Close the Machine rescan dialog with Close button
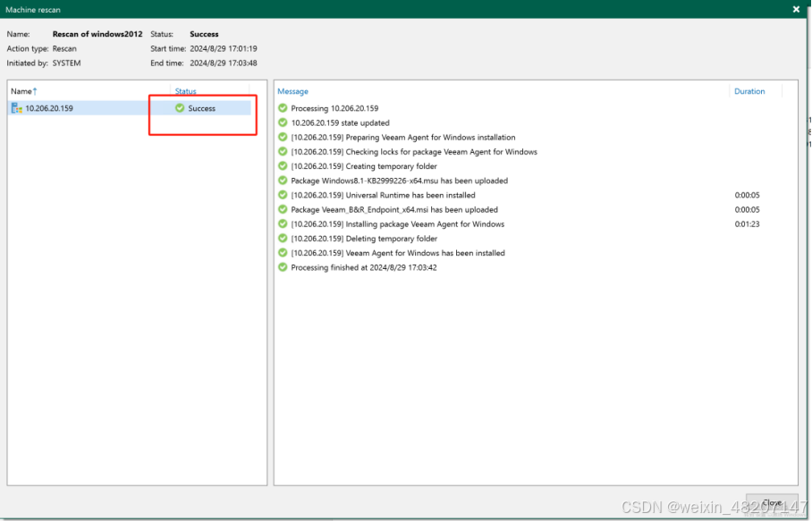Viewport: 812px width, 521px height. (772, 503)
